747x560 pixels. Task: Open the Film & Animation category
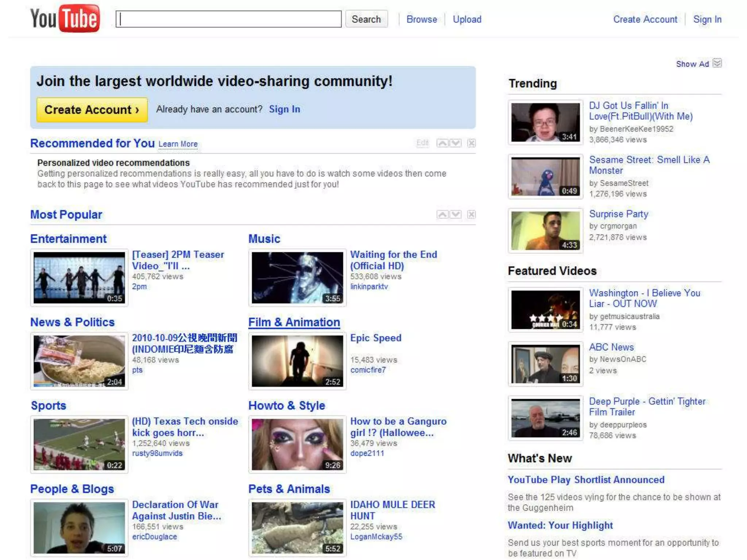(294, 322)
